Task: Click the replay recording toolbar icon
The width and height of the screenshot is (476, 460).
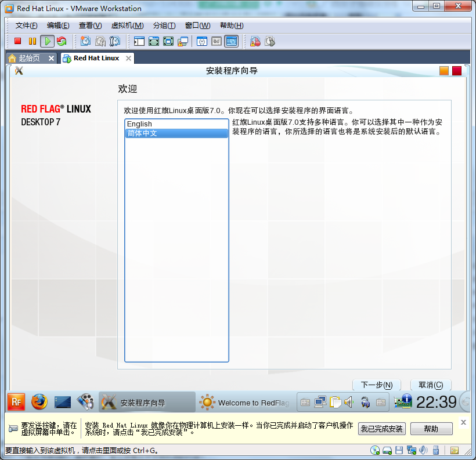Action: (x=269, y=41)
